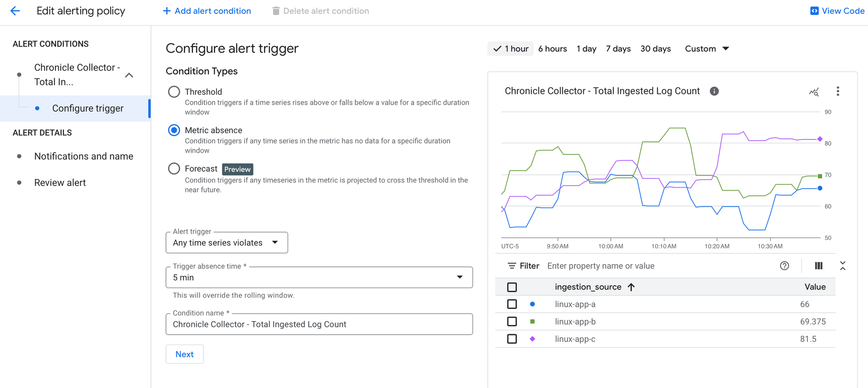Open the chart three-dot more options menu
868x388 pixels.
pyautogui.click(x=838, y=91)
